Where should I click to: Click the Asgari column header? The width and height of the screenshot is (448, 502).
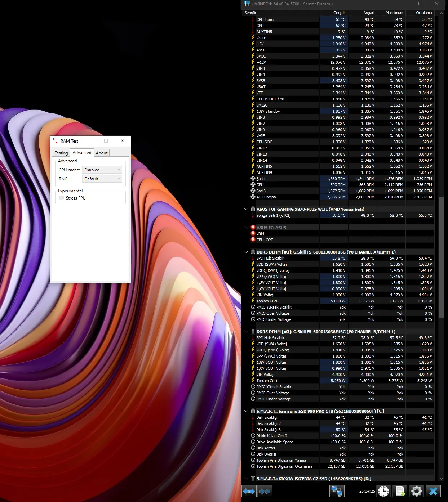tap(362, 13)
